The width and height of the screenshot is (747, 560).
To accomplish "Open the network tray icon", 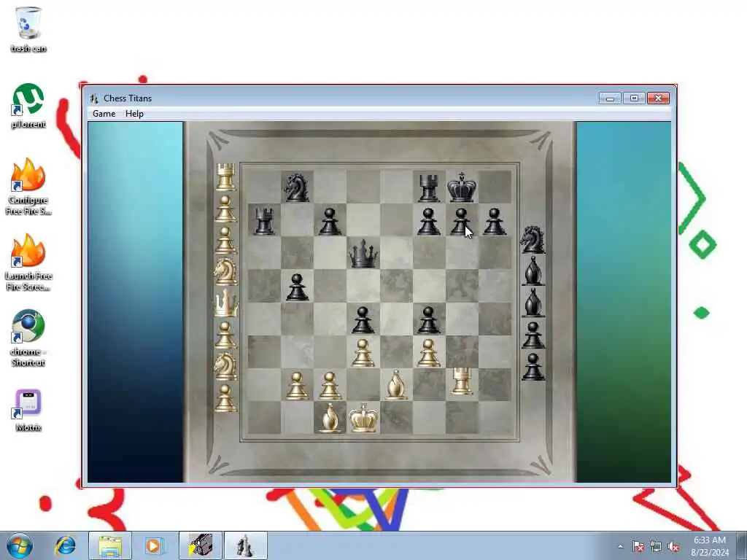I will click(656, 546).
